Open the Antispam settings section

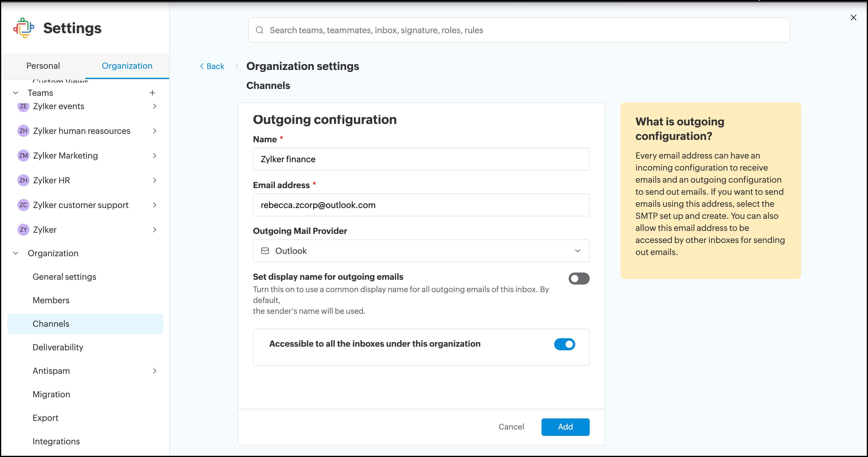coord(51,371)
